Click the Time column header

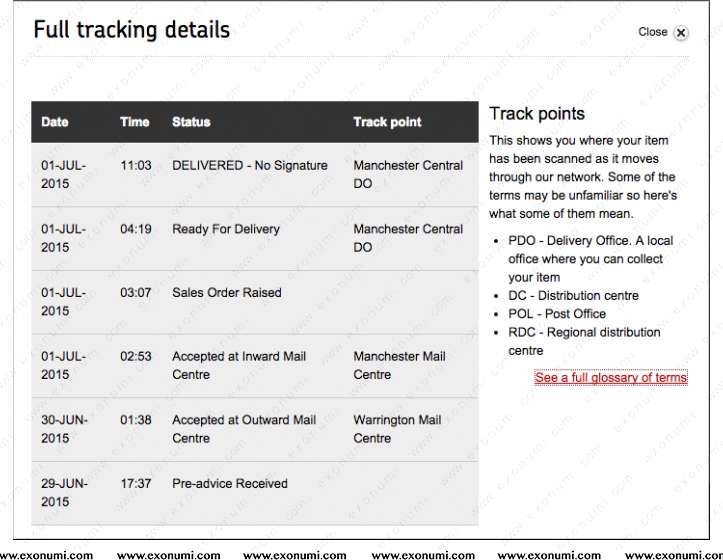pos(134,122)
